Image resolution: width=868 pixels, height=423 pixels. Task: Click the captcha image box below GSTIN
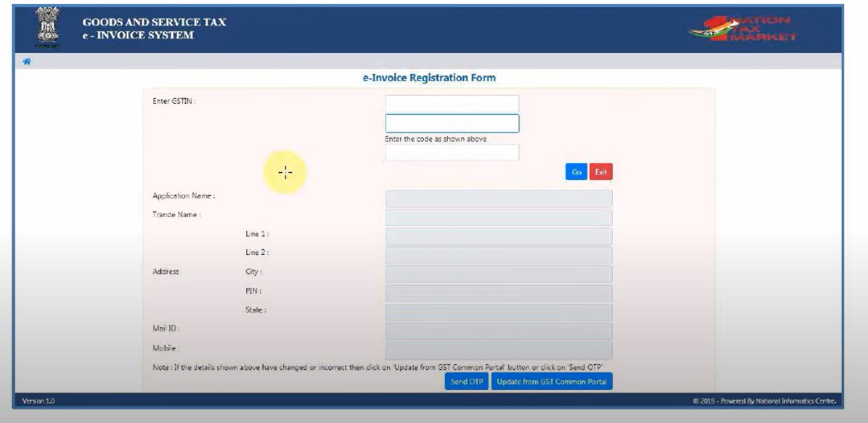(x=451, y=123)
